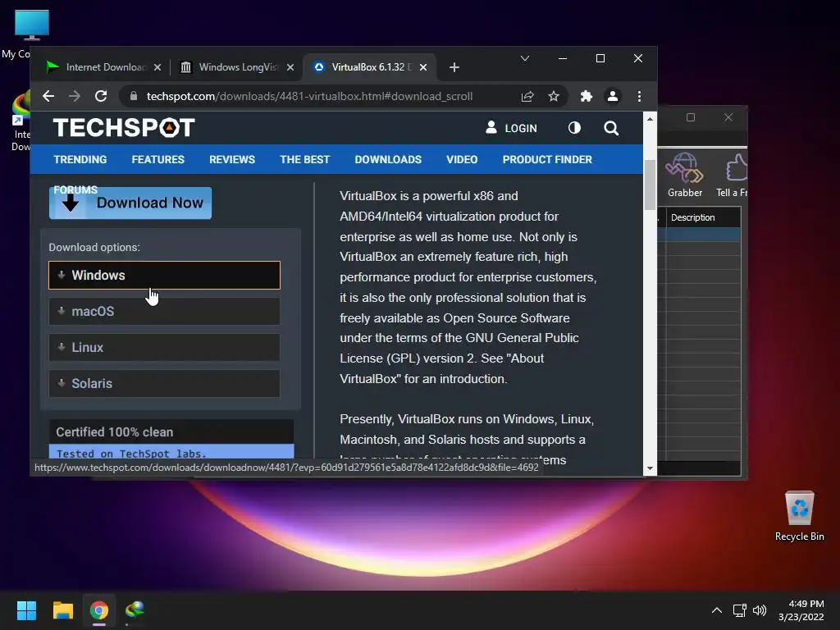Viewport: 840px width, 630px height.
Task: Click the share page icon in address bar
Action: [x=527, y=97]
